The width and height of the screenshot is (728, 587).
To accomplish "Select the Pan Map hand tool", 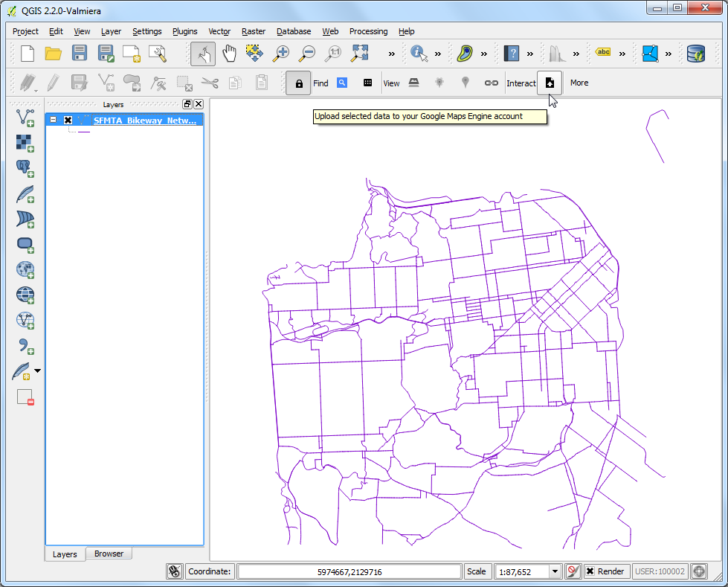I will point(230,54).
